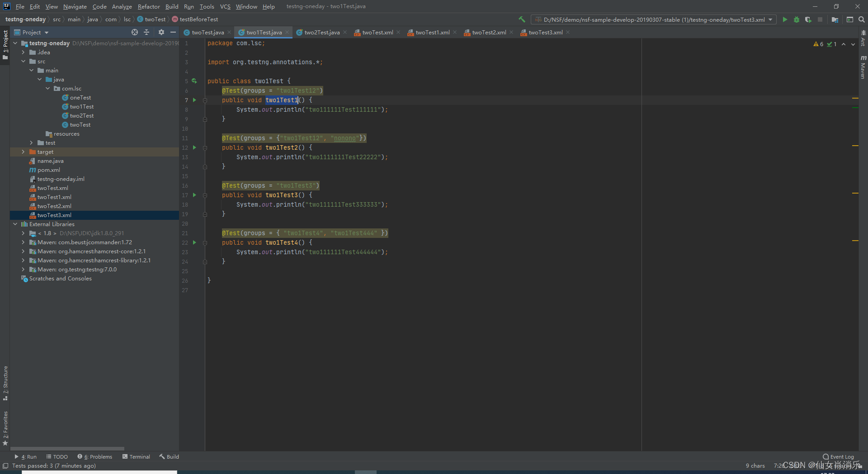Image resolution: width=868 pixels, height=474 pixels.
Task: Close the twoTest3.xml editor tab
Action: [568, 32]
